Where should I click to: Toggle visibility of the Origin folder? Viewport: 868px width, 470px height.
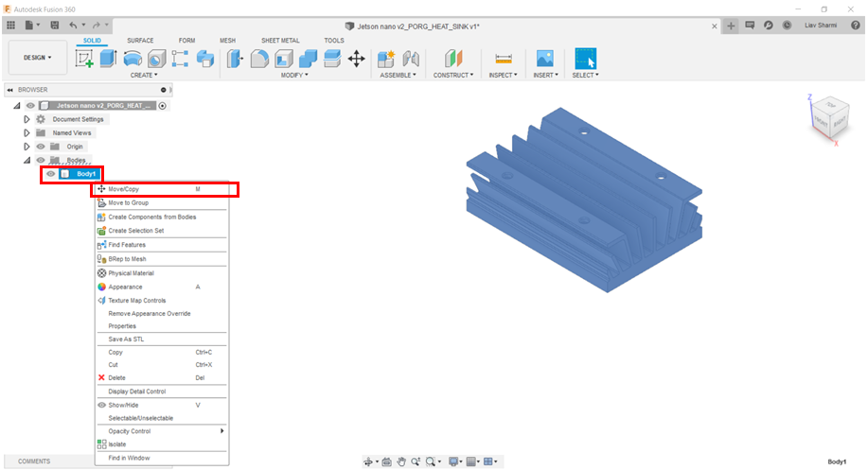click(x=41, y=147)
